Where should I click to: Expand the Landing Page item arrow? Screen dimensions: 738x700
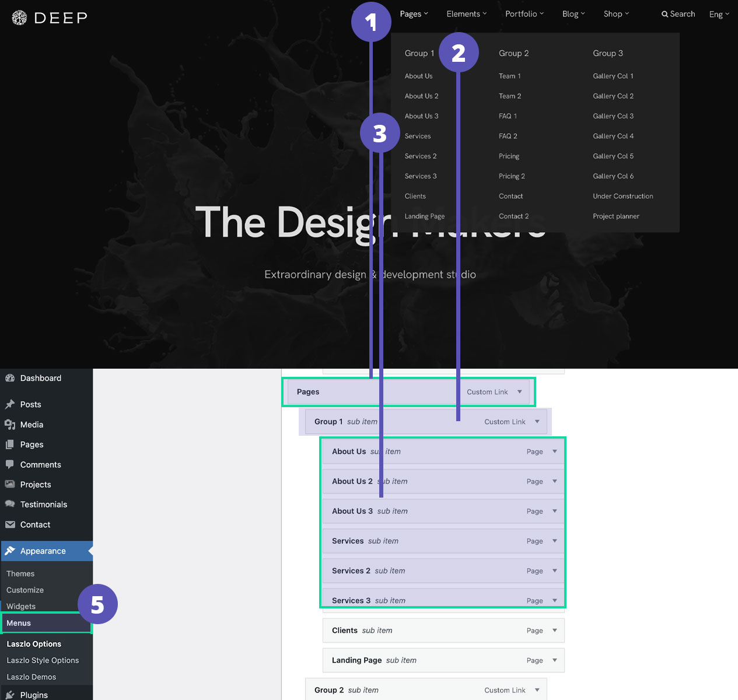554,660
